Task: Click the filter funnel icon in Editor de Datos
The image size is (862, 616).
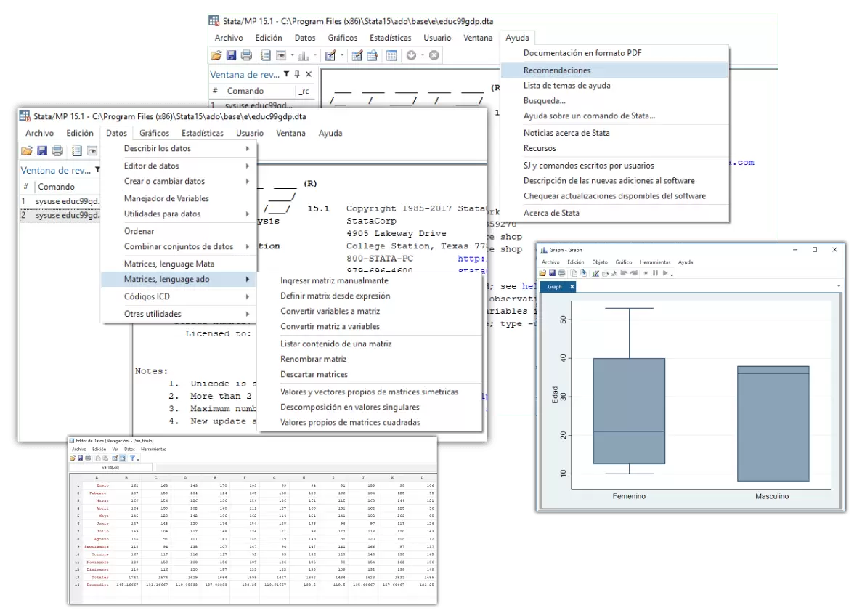Action: click(132, 458)
